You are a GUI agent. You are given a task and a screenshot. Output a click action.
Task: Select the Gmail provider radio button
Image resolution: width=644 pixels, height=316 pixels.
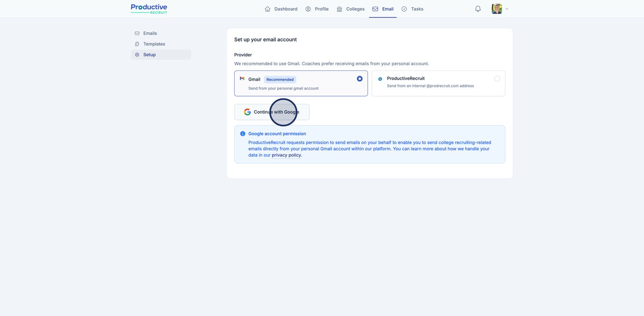[359, 79]
